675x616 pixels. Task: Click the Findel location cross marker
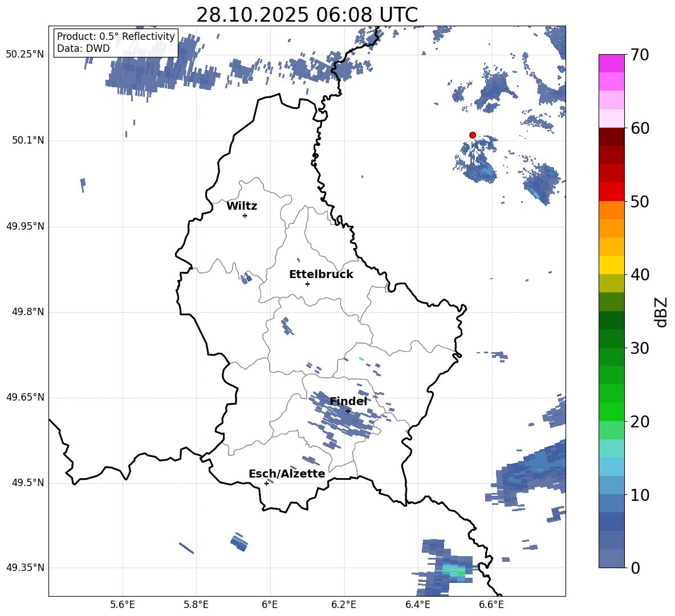tap(348, 411)
